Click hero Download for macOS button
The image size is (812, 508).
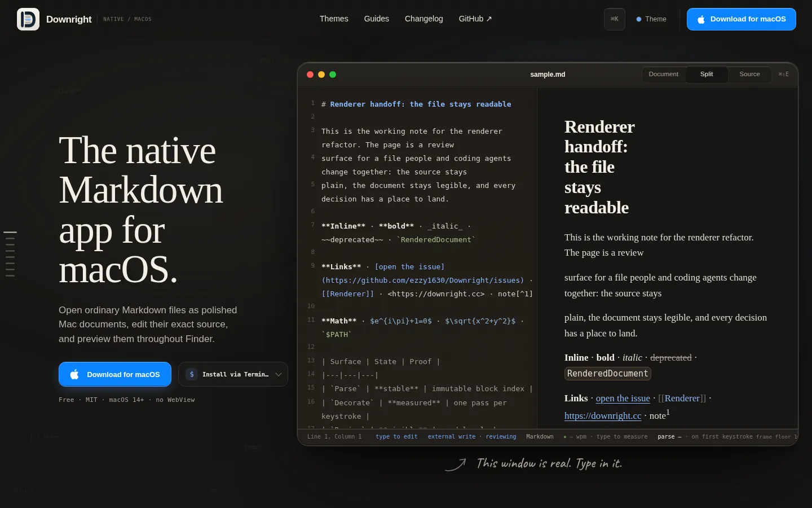click(115, 374)
